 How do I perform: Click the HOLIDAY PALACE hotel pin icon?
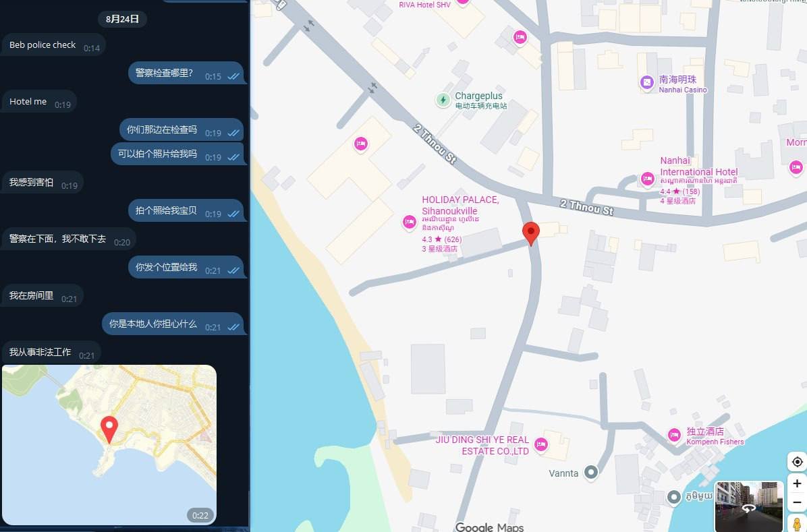click(x=409, y=222)
